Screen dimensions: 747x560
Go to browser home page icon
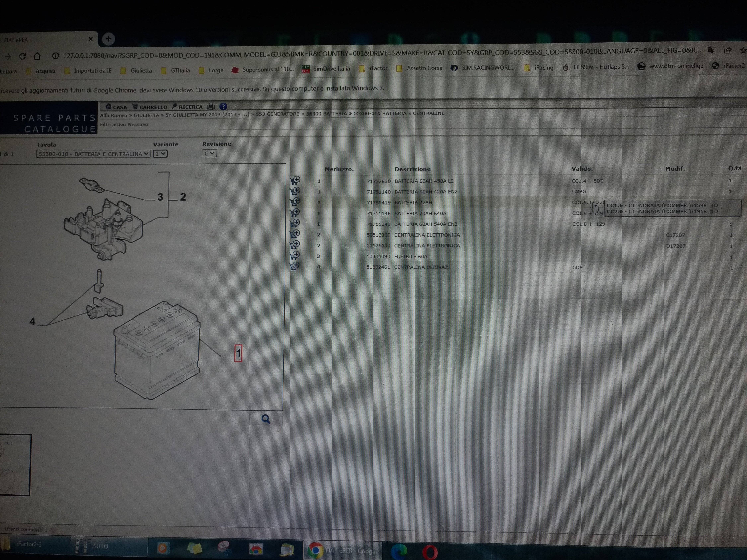point(37,56)
